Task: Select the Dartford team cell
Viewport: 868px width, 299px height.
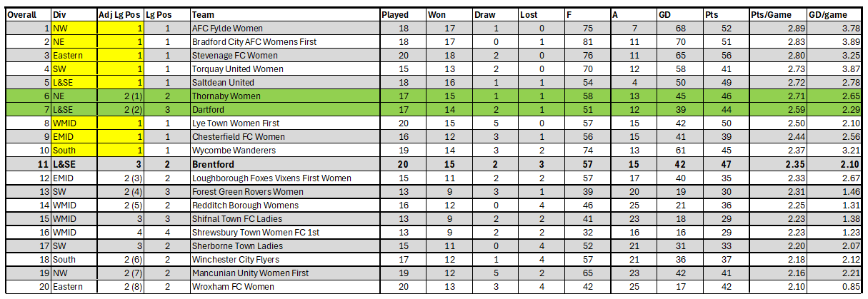Action: (285, 110)
